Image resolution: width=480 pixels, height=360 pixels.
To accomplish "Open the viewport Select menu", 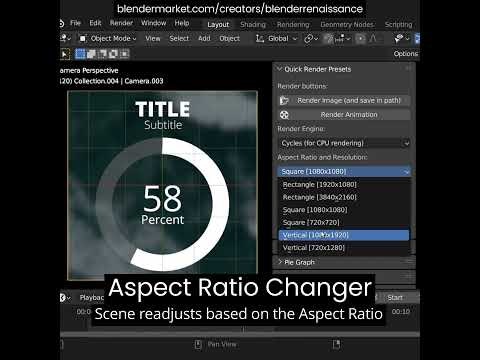I will click(x=179, y=38).
